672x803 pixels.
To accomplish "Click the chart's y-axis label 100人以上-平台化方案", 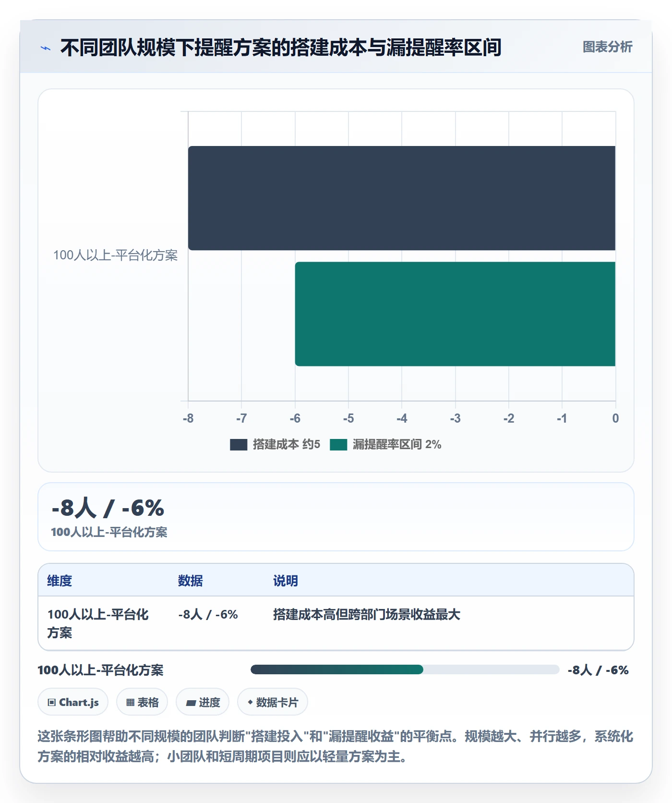I will (x=115, y=255).
